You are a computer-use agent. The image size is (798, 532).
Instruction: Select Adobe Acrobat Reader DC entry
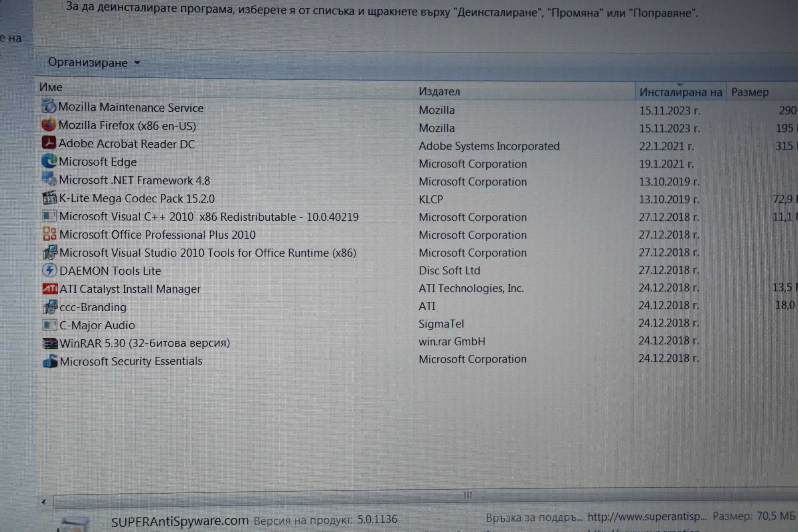point(126,144)
